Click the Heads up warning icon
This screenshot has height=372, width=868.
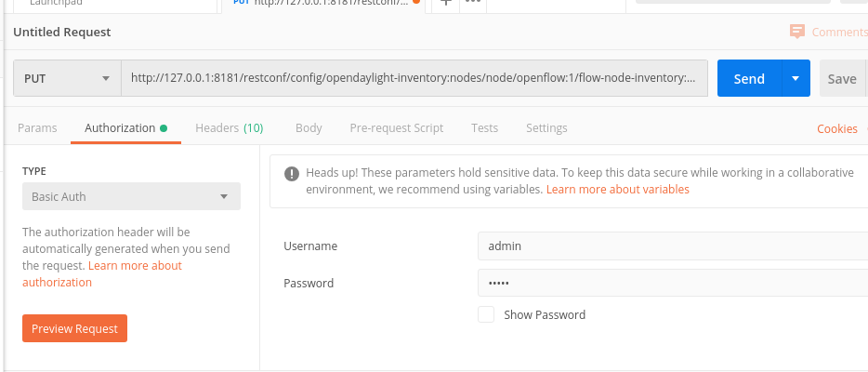point(292,173)
